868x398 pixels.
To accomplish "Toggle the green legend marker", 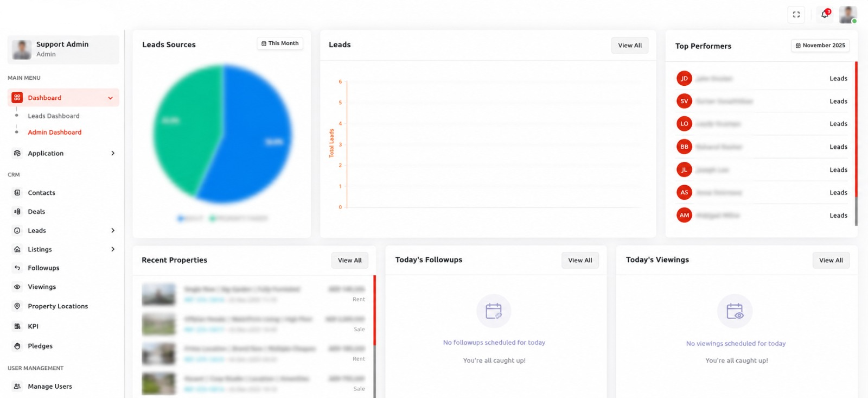I will tap(213, 219).
